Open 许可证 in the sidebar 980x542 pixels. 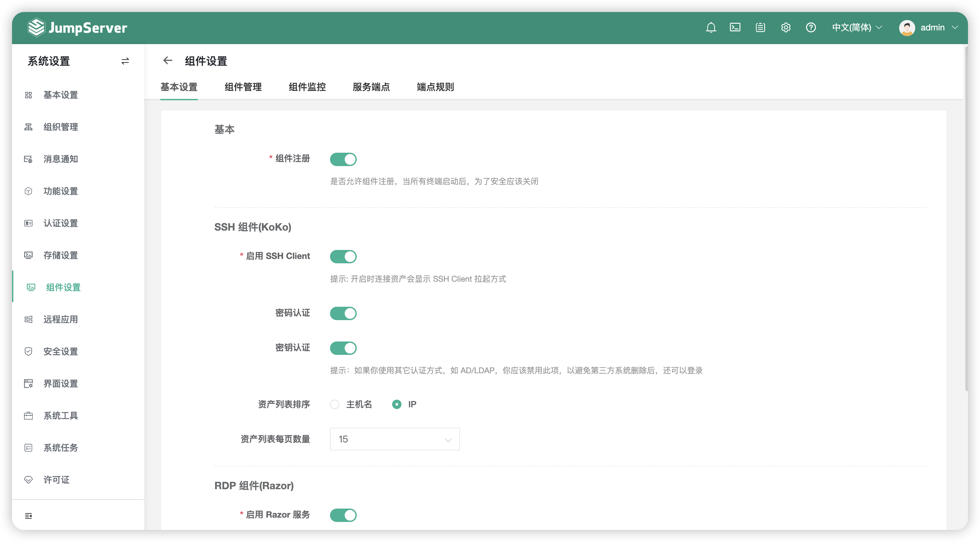(x=78, y=480)
